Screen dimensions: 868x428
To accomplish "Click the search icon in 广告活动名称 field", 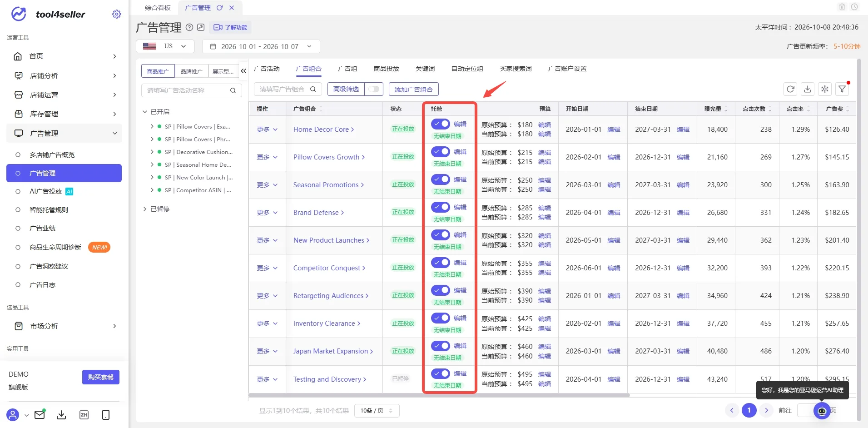I will [233, 90].
